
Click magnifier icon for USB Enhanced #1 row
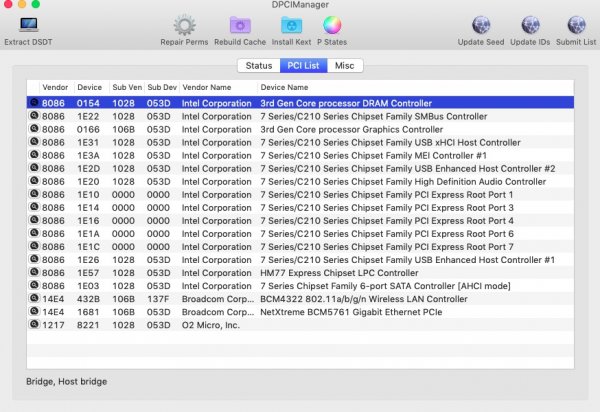point(34,259)
